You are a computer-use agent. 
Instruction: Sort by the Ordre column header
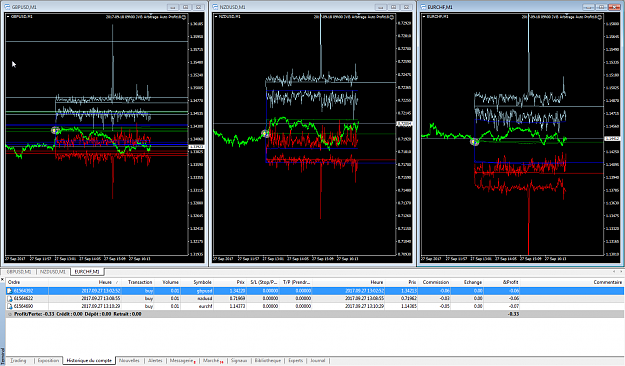point(27,282)
